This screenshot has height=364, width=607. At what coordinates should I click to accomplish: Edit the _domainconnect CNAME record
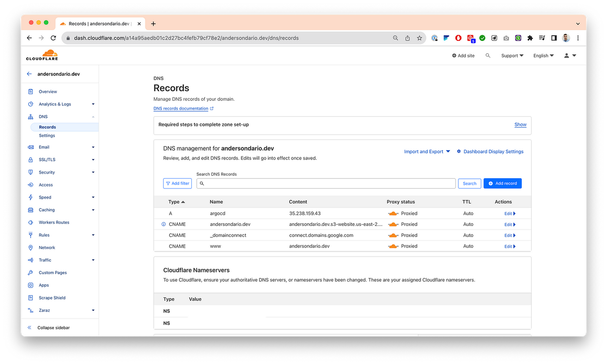[510, 235]
